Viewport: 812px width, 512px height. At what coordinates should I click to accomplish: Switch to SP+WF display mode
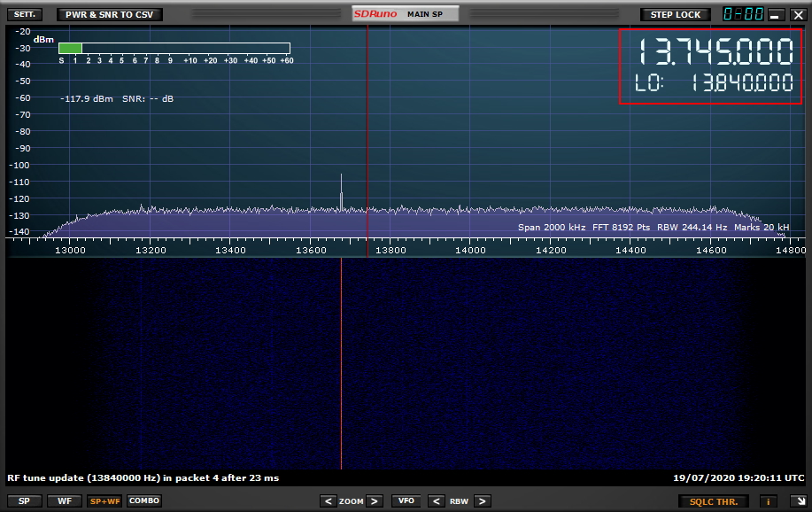(x=104, y=501)
